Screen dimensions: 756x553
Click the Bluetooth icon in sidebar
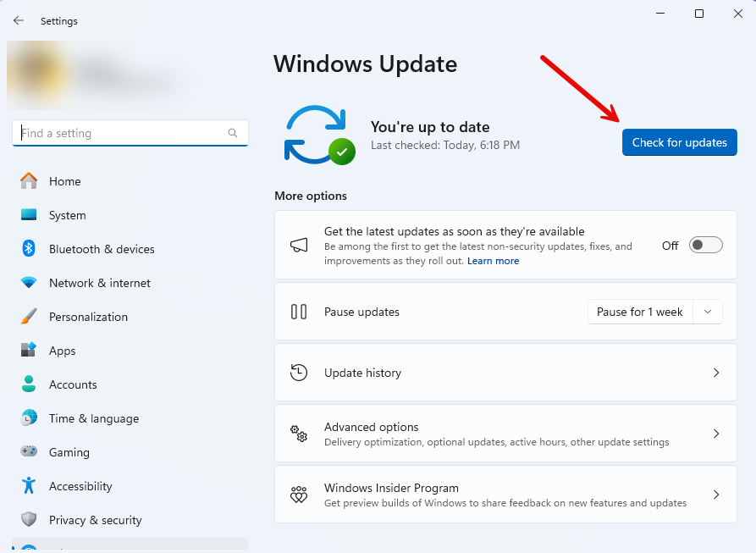29,248
